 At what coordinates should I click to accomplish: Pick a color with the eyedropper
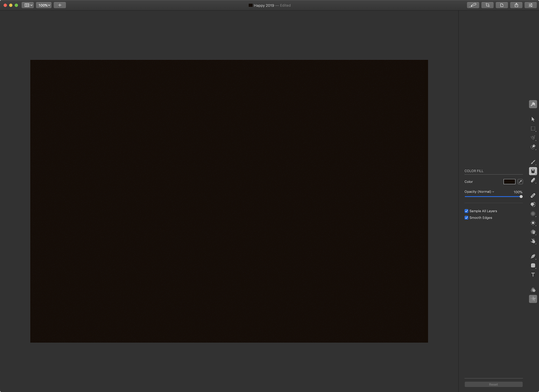pos(520,182)
